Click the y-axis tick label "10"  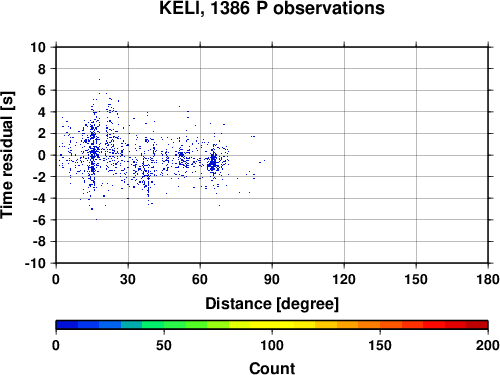pyautogui.click(x=38, y=47)
